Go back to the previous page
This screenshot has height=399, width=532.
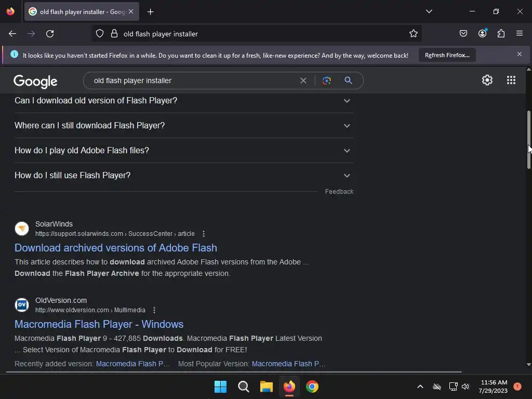point(12,34)
